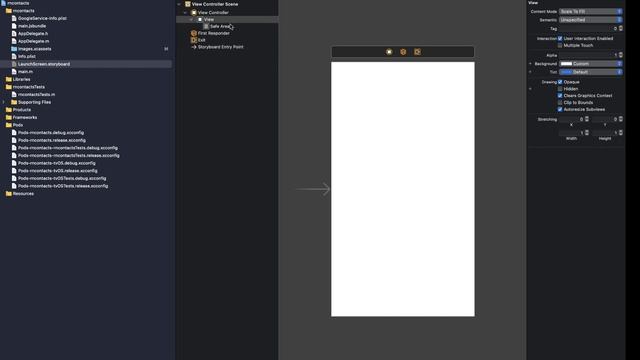Click the Resources folder icon

[x=9, y=193]
